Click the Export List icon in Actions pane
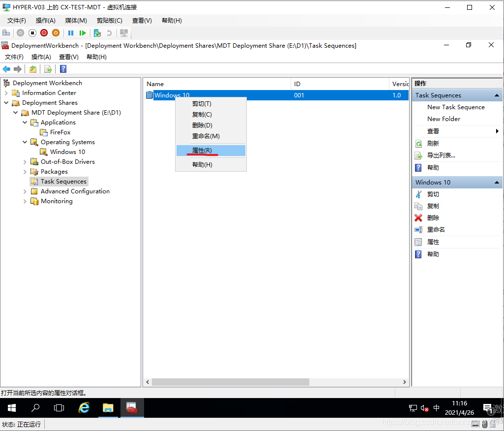This screenshot has height=431, width=504. (418, 155)
